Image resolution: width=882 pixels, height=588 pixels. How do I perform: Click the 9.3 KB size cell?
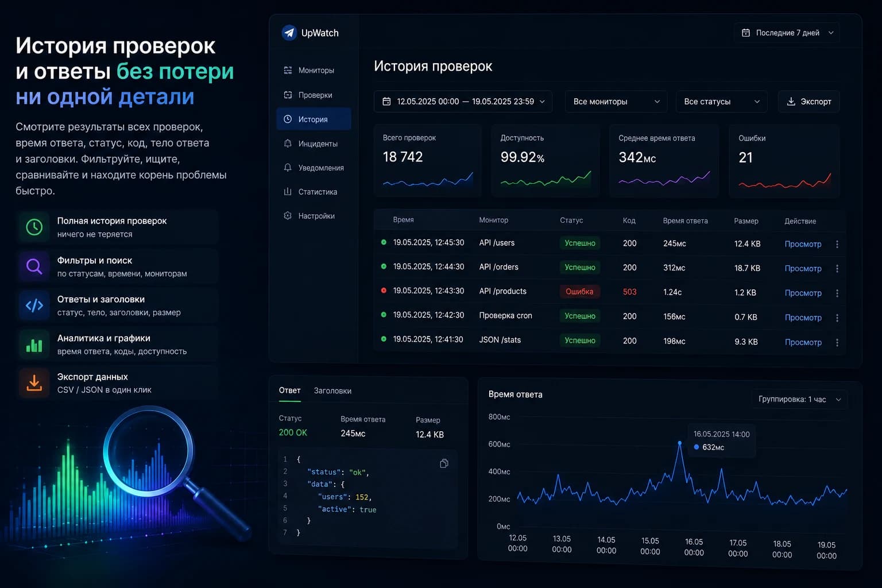[746, 342]
